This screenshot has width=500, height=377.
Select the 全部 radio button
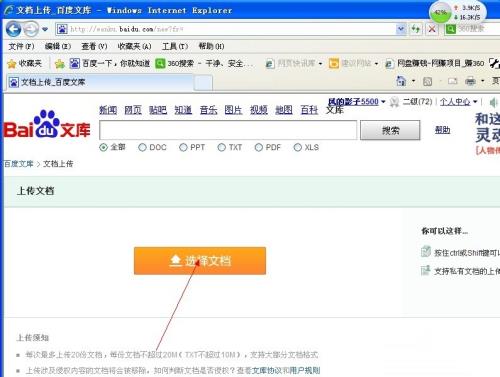(103, 147)
